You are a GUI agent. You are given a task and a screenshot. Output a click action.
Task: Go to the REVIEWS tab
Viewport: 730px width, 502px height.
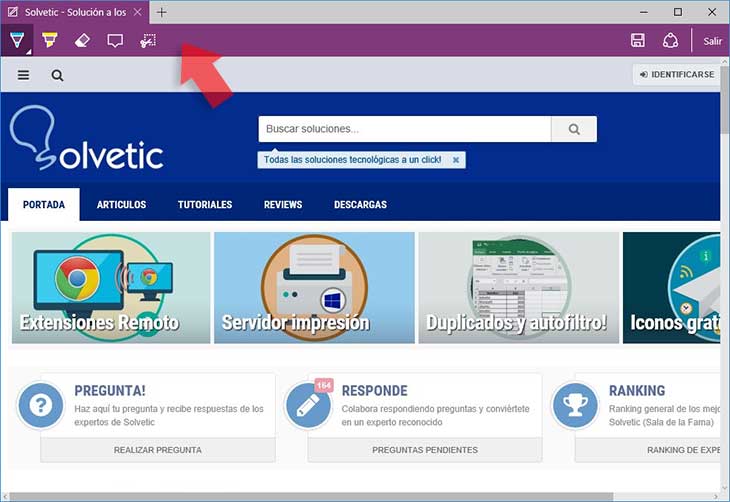[x=283, y=204]
